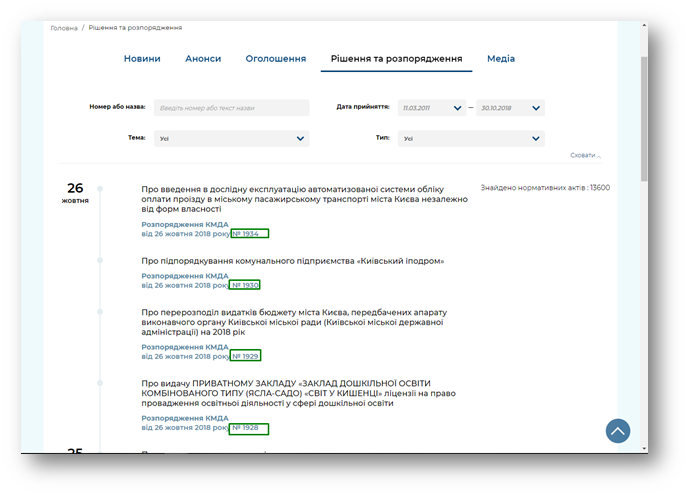Open the end date dropdown 30.10.2018
690x496 pixels.
click(x=510, y=108)
